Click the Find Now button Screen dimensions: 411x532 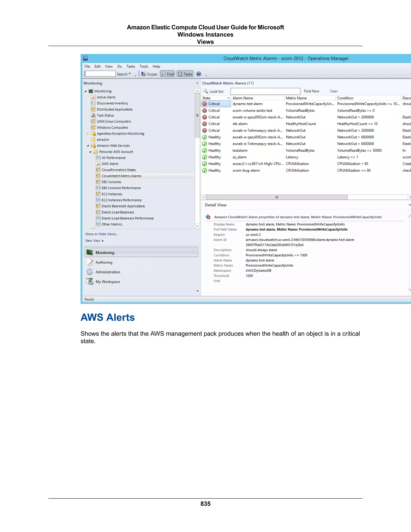pos(311,91)
